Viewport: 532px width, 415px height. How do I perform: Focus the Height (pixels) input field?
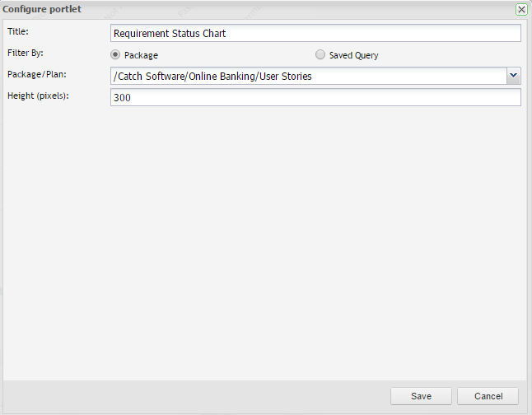(315, 98)
